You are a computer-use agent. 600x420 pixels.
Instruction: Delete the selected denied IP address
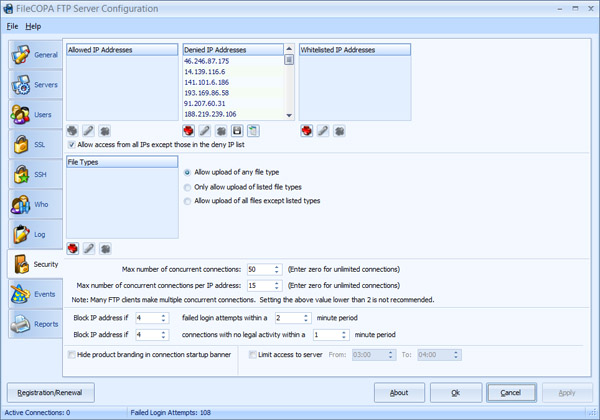pos(221,131)
